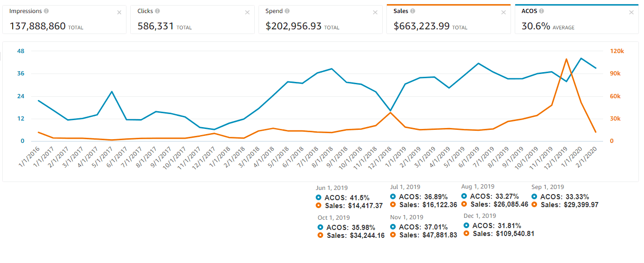
Task: Click the blue ACOS peak at 1/1/2020
Action: [581, 58]
